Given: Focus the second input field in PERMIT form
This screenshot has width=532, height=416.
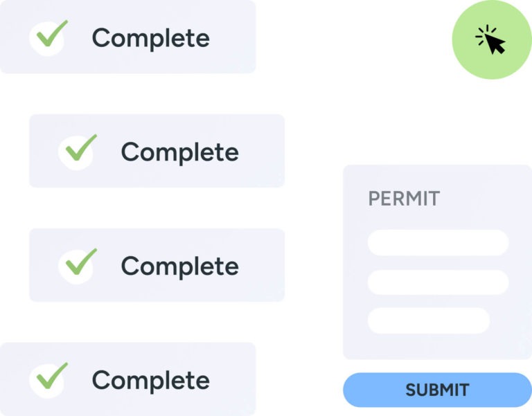Looking at the screenshot, I should tap(438, 282).
